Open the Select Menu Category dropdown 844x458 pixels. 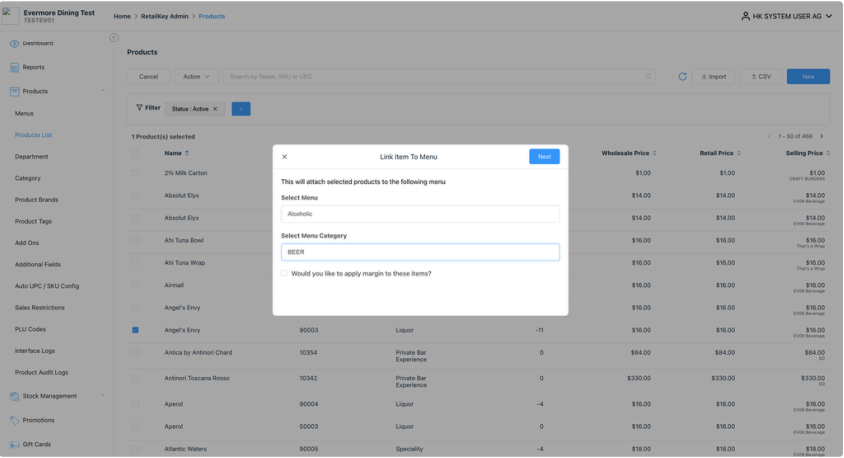point(420,252)
